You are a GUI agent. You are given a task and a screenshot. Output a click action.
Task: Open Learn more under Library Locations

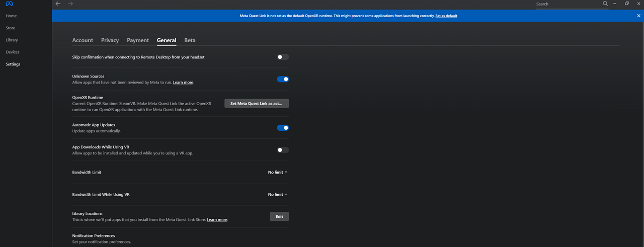pos(217,220)
